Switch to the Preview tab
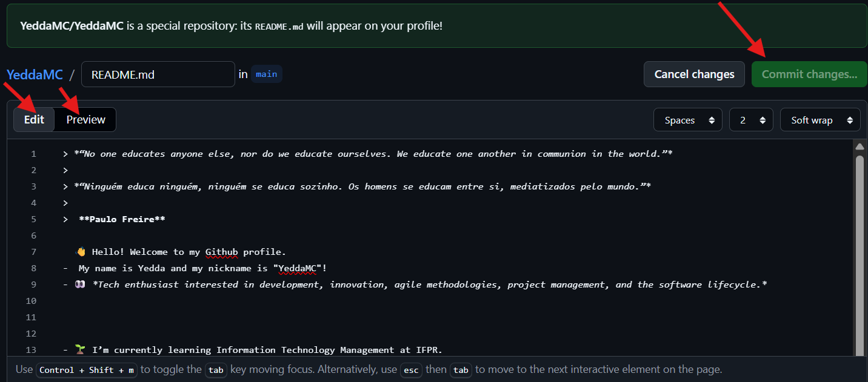 pos(86,120)
